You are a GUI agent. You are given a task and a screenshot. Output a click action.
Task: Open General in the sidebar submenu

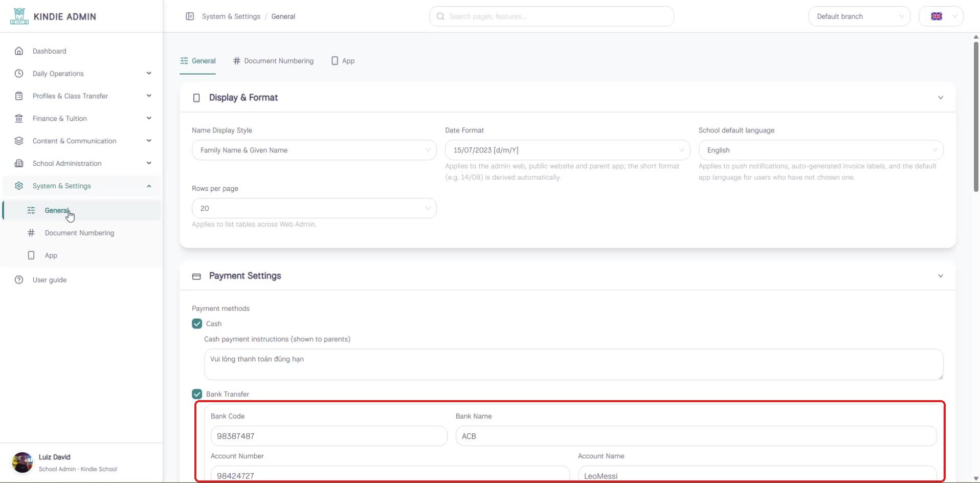82,211
